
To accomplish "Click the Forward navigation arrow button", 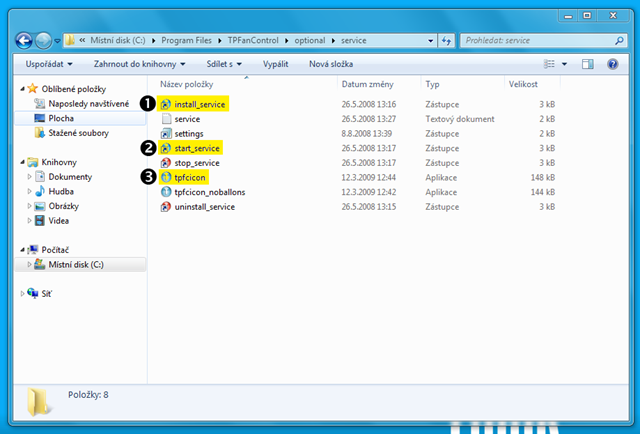I will (43, 40).
